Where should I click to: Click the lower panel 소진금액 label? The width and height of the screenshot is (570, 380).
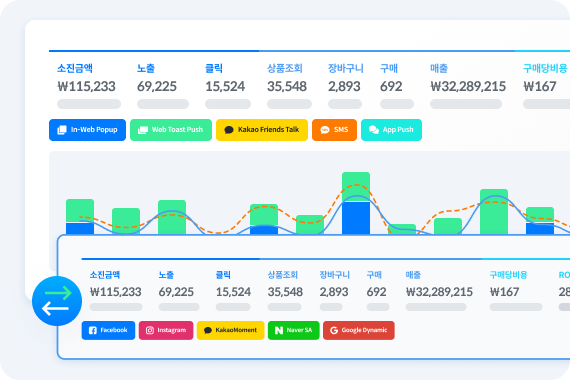click(105, 275)
